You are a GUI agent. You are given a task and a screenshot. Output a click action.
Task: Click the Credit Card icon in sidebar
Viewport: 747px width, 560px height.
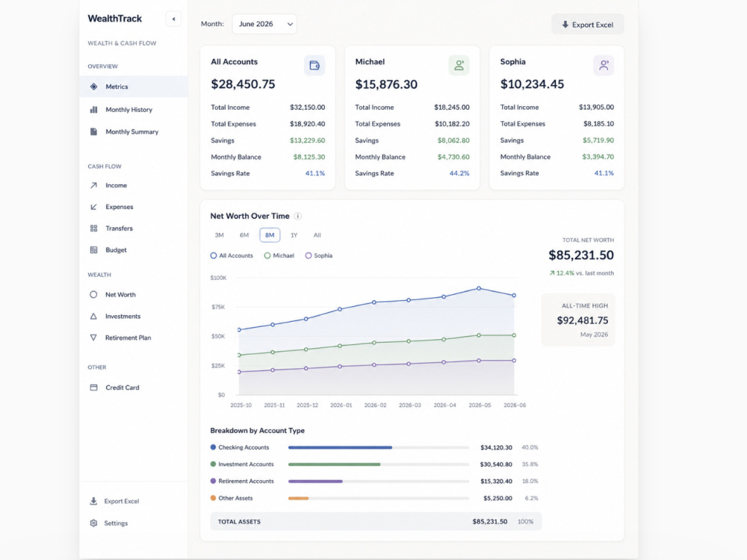click(x=94, y=387)
